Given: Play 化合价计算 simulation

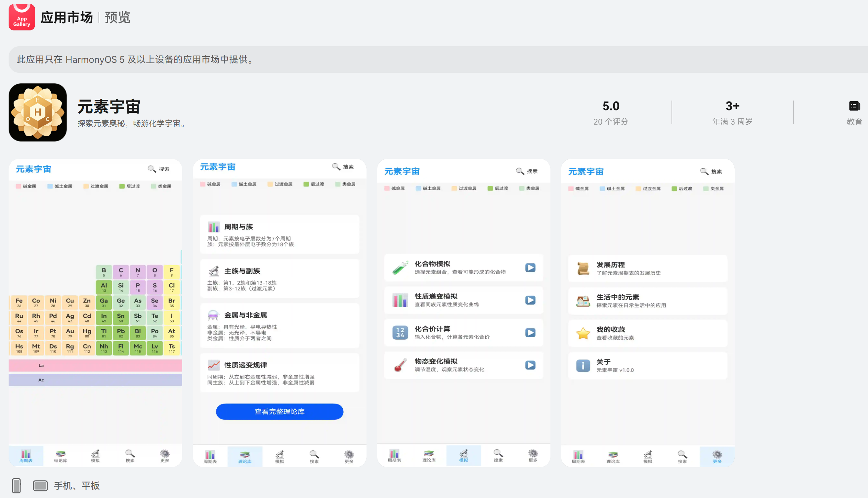Looking at the screenshot, I should point(530,332).
